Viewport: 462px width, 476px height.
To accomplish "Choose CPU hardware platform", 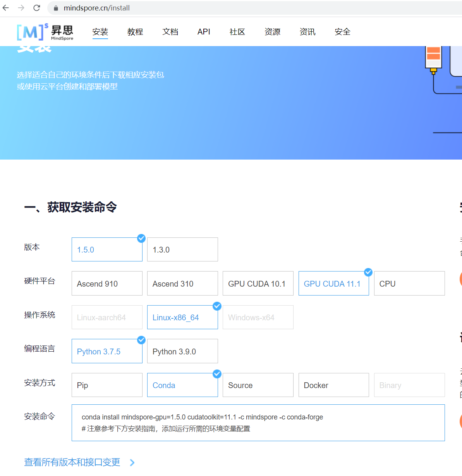I will tap(409, 284).
